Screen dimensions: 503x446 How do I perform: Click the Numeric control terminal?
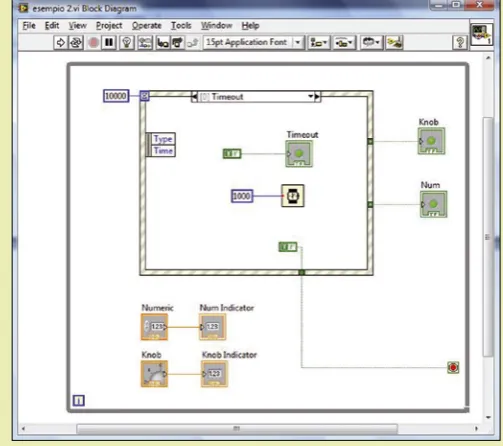154,327
